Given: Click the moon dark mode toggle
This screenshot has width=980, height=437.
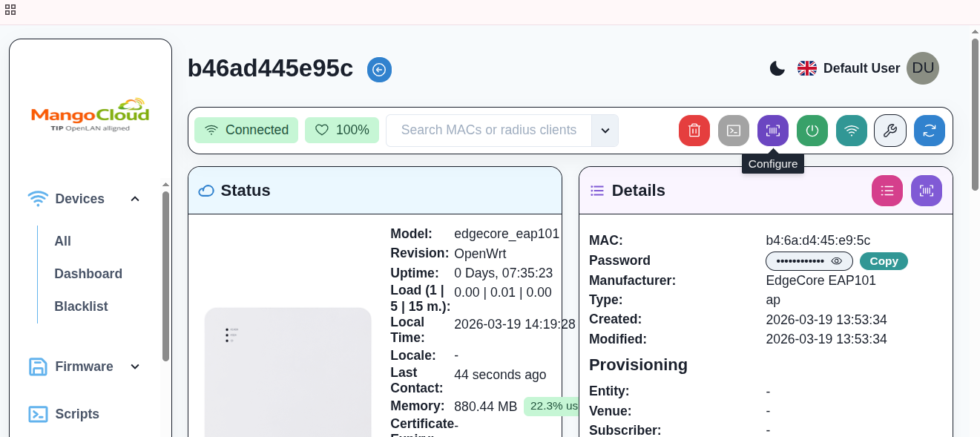Looking at the screenshot, I should click(x=777, y=68).
